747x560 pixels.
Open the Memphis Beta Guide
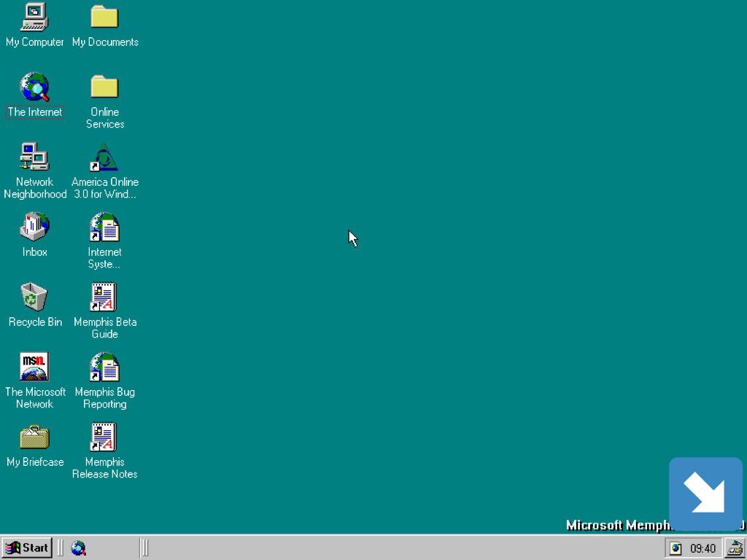pos(104,297)
